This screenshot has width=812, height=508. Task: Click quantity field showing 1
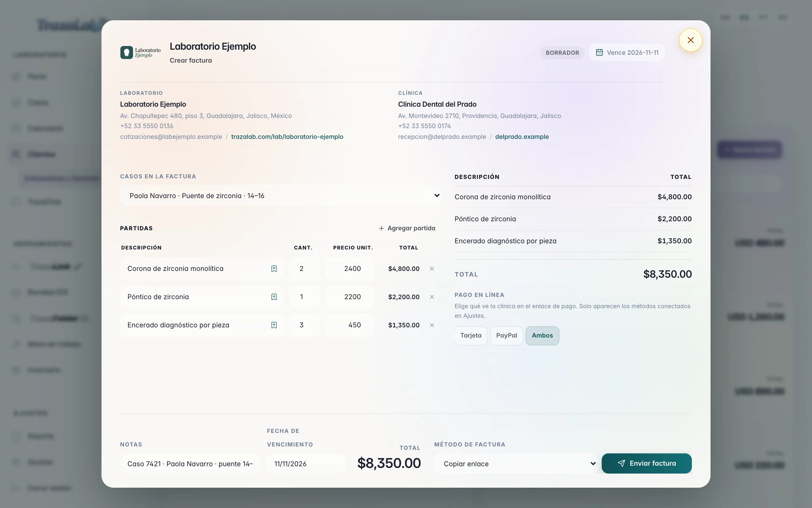[x=304, y=297]
